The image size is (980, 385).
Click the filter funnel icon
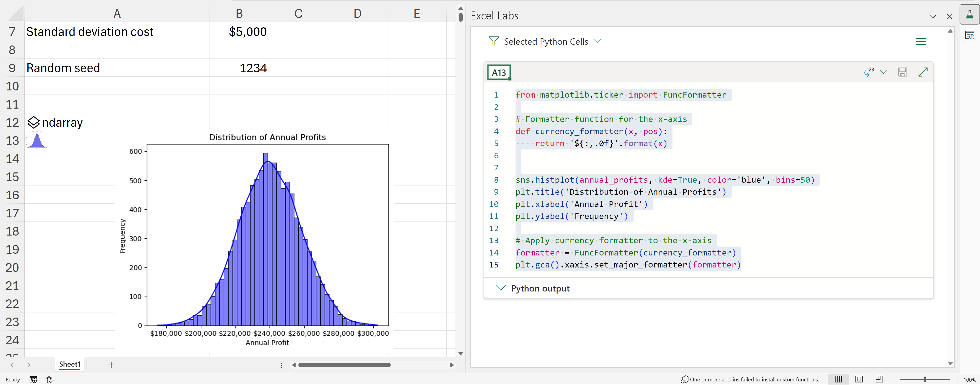tap(493, 41)
